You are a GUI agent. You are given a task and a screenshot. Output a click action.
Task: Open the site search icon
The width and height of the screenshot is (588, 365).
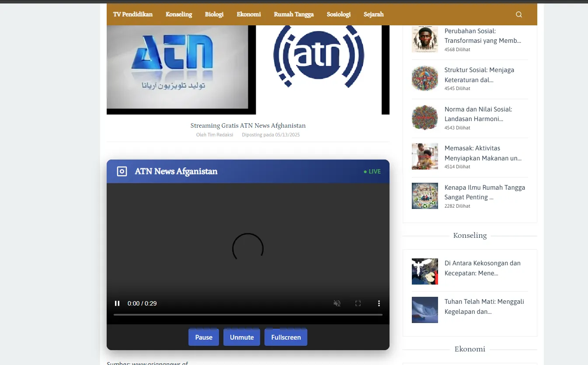tap(518, 14)
